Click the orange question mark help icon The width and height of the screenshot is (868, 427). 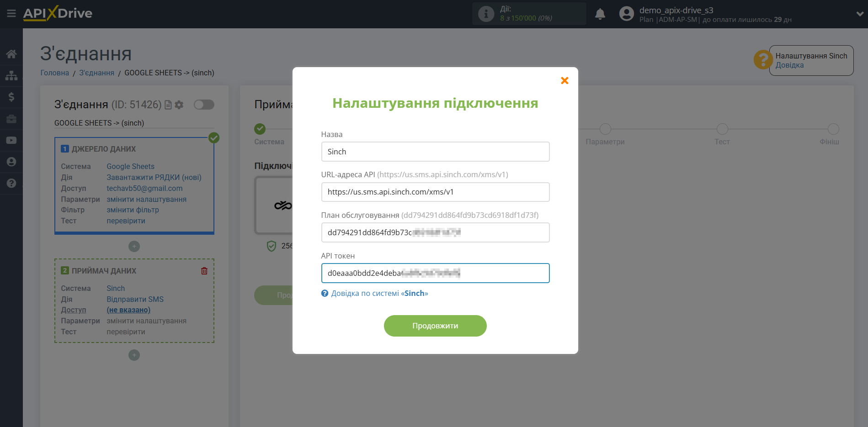pos(763,60)
